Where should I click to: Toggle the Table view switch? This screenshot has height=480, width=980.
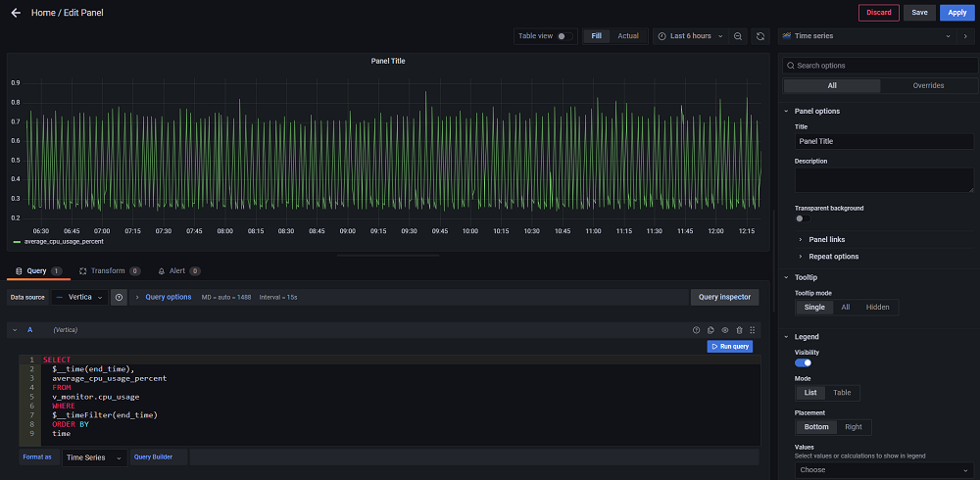[565, 36]
